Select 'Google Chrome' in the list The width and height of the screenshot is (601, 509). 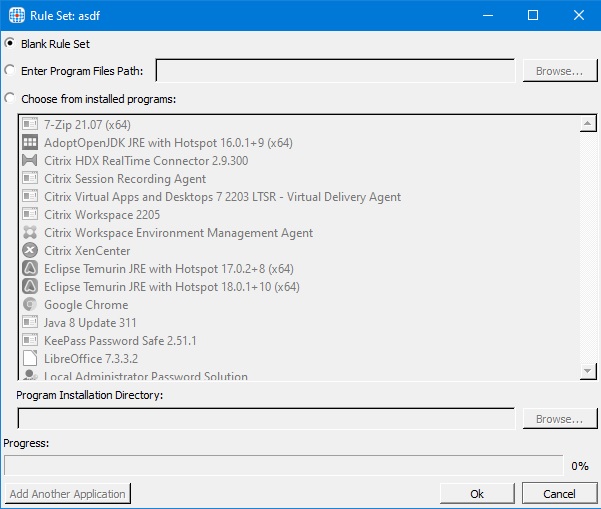coord(86,305)
